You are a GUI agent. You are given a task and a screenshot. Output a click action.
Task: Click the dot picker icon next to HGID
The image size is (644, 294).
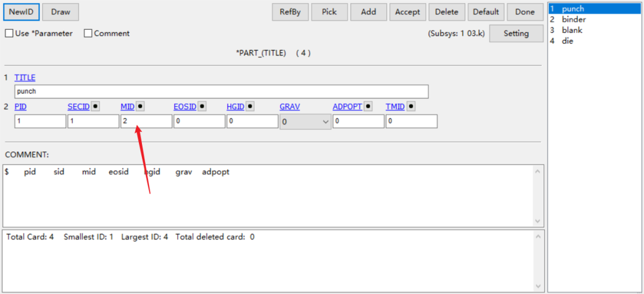coord(250,106)
